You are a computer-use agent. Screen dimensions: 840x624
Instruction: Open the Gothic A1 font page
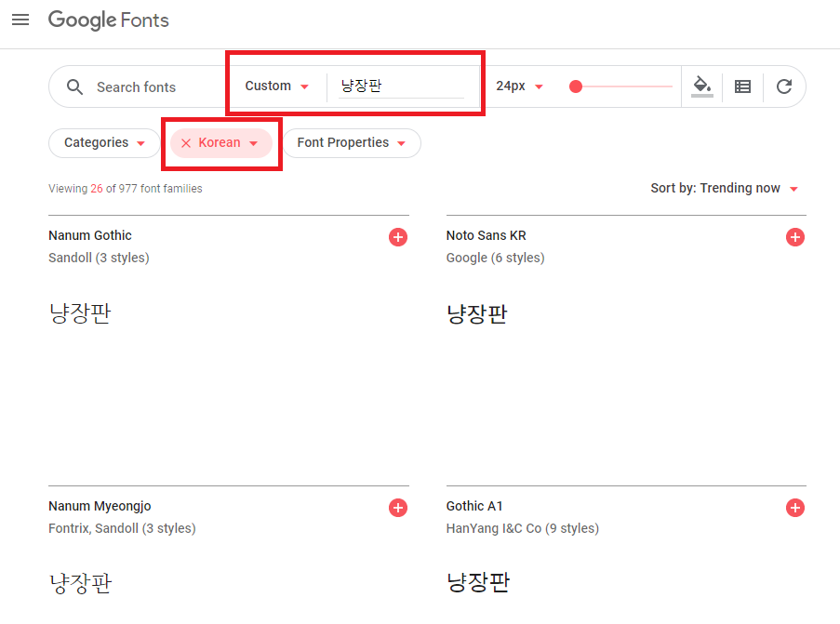[474, 506]
